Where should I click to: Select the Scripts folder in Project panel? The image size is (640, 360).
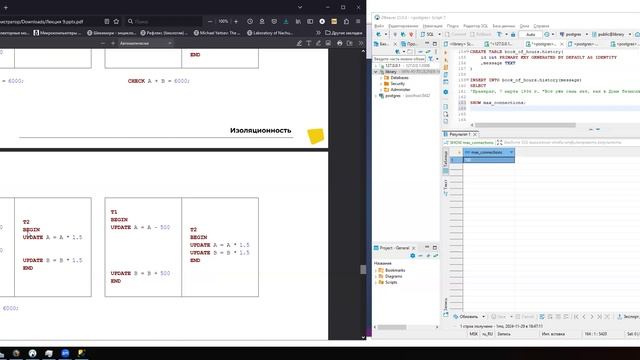tap(391, 282)
